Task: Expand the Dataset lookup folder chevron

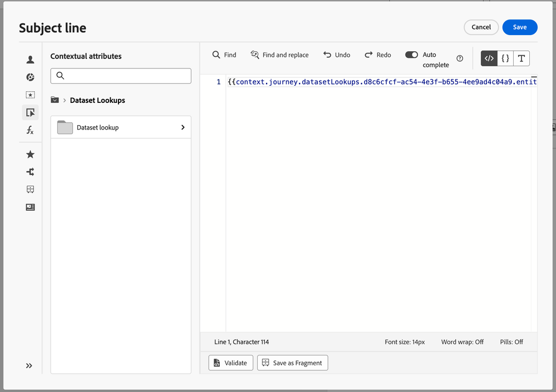Action: (x=183, y=127)
